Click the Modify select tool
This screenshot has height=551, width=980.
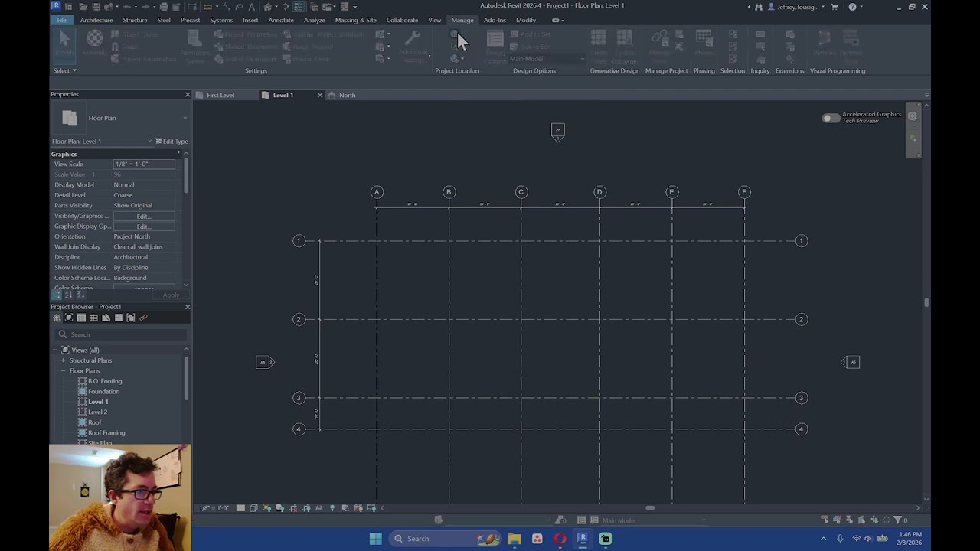(64, 44)
